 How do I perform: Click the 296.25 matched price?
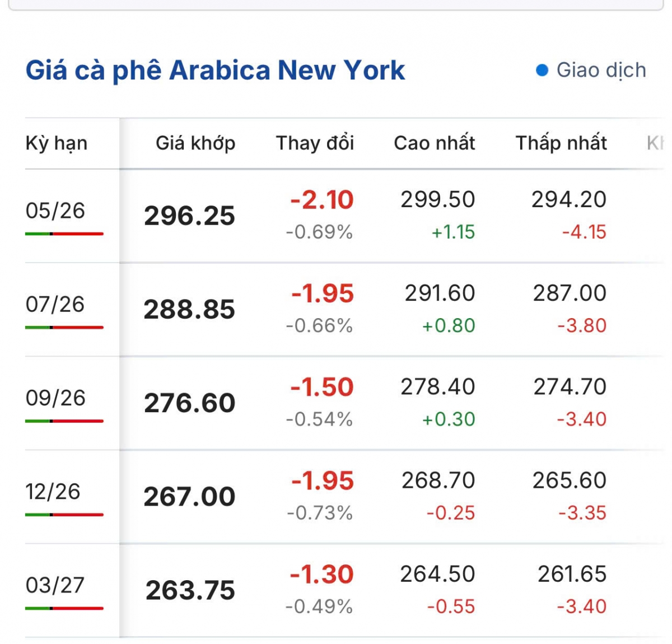coord(189,216)
